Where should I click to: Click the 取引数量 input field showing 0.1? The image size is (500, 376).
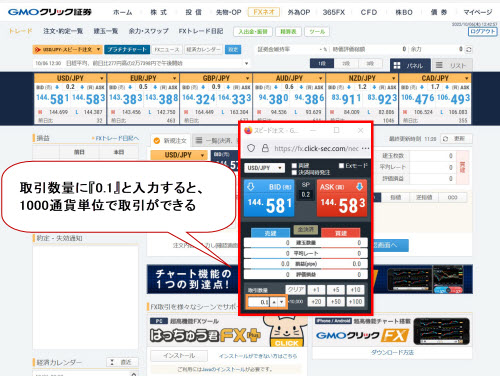tap(259, 302)
